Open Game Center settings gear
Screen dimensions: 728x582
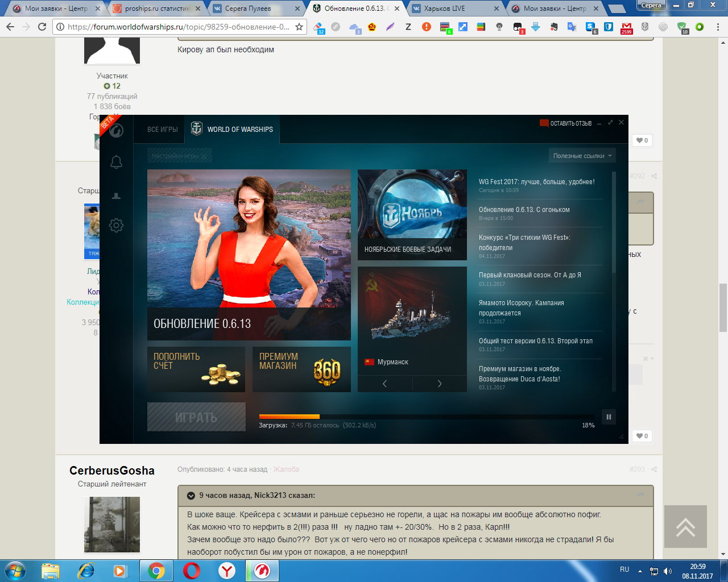click(x=116, y=225)
